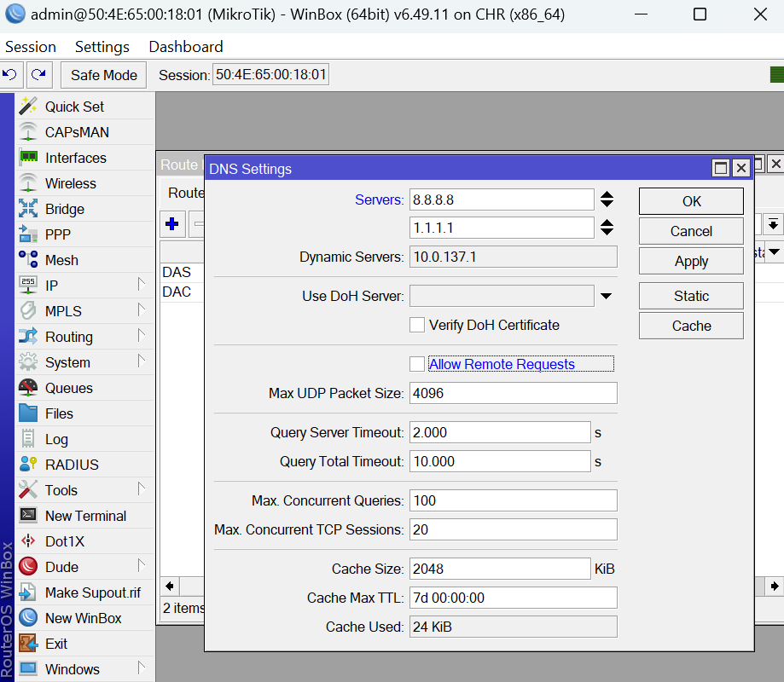Select DAC row in Route list
Screen dimensions: 784x682
pos(182,292)
